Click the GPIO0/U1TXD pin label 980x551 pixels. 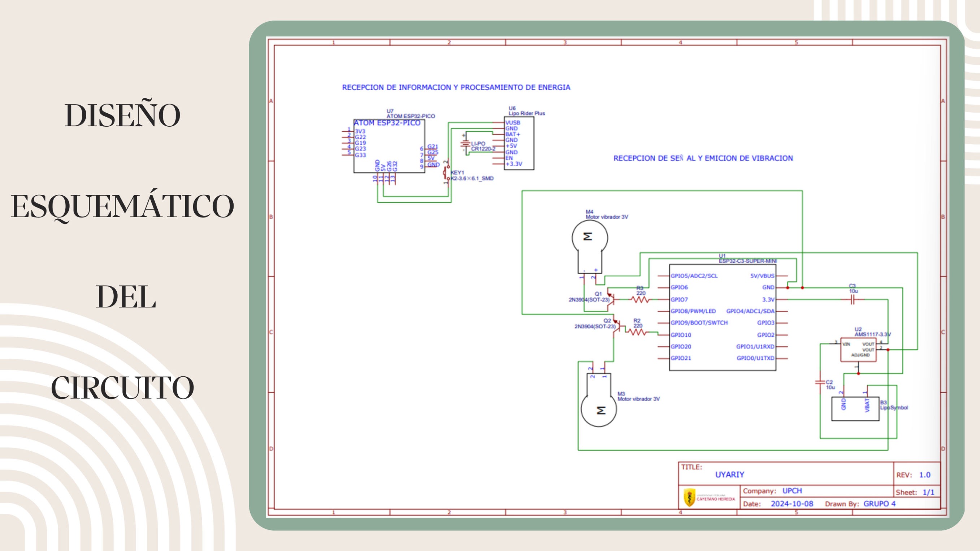[x=755, y=358]
